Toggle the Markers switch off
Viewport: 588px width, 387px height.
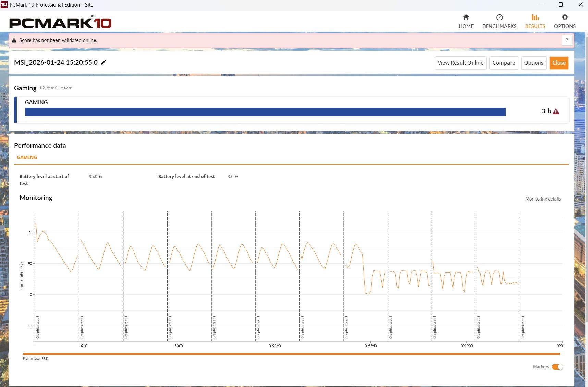click(x=558, y=367)
